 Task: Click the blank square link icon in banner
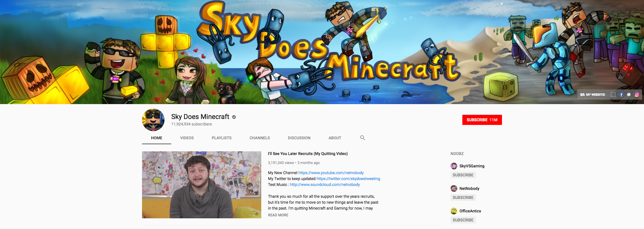[x=613, y=95]
